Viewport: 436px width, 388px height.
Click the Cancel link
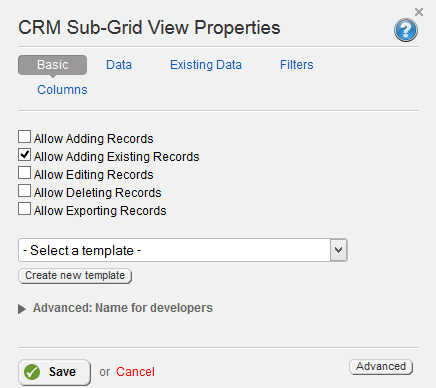coord(135,372)
